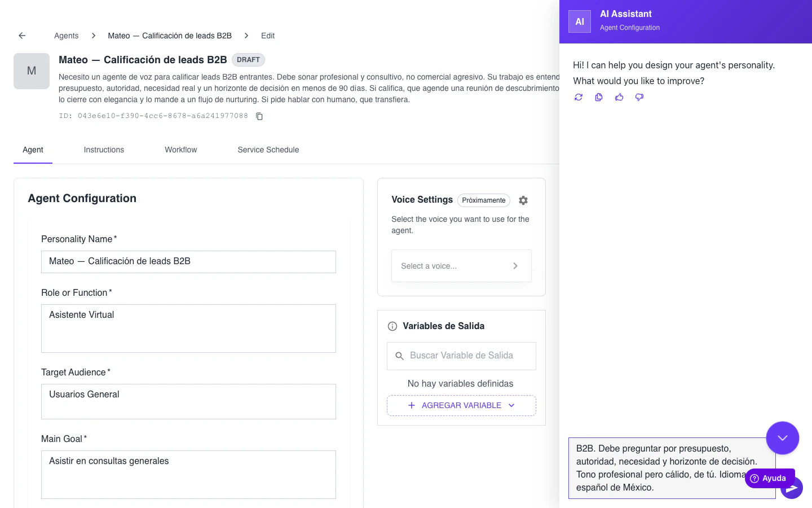This screenshot has height=508, width=812.
Task: Copy the agent ID
Action: coord(259,116)
